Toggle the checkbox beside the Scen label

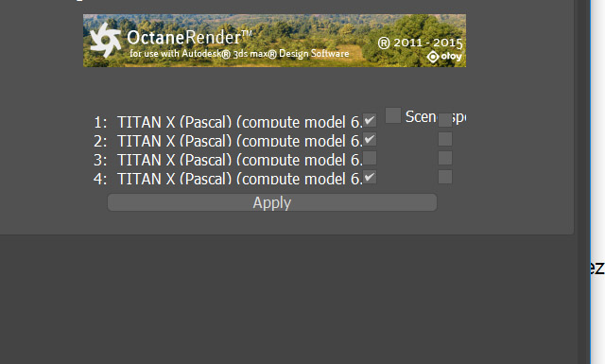[393, 115]
